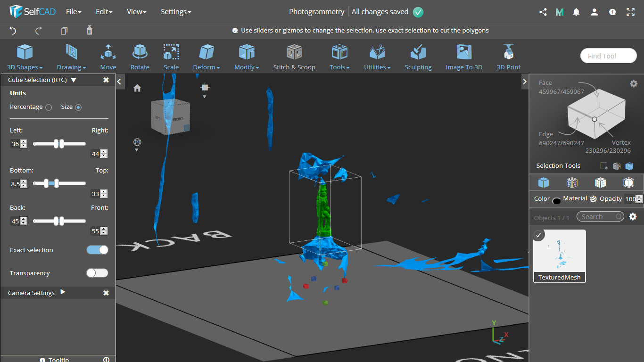Toggle TexturedMesh object checkmark
Image resolution: width=644 pixels, height=362 pixels.
click(x=539, y=235)
